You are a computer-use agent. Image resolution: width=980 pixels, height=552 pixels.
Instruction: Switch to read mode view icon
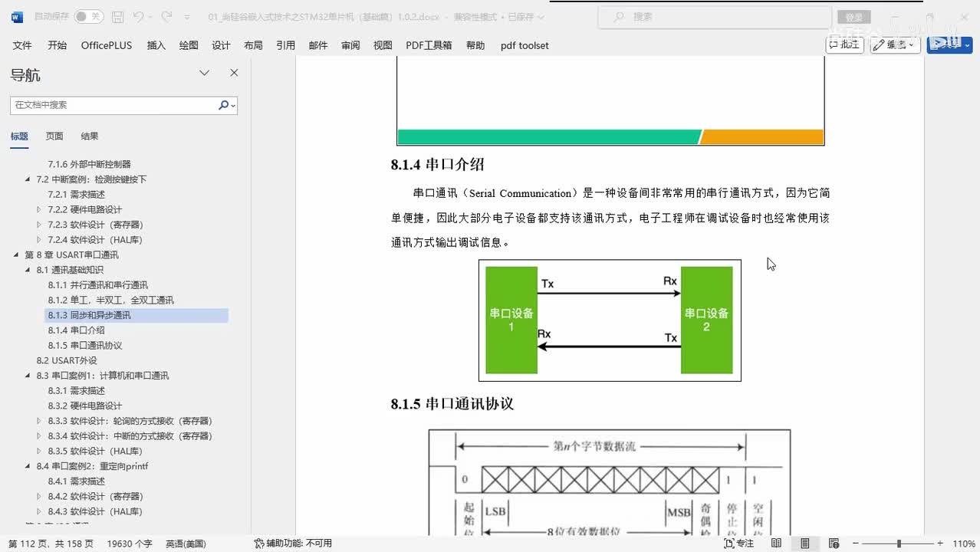coord(776,544)
